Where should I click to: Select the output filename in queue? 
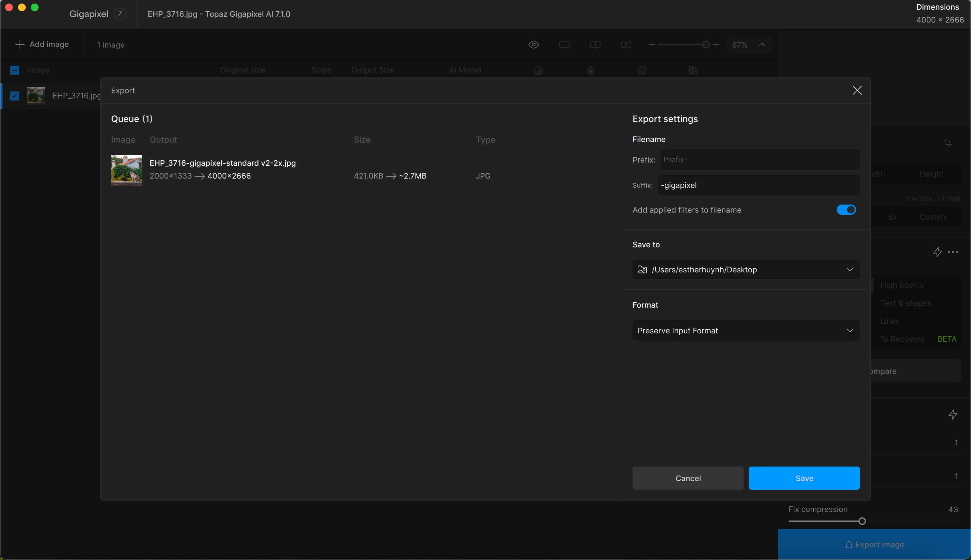223,163
